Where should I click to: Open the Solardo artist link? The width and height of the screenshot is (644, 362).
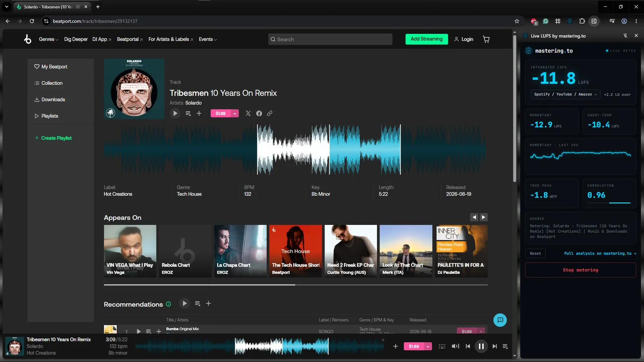[193, 103]
